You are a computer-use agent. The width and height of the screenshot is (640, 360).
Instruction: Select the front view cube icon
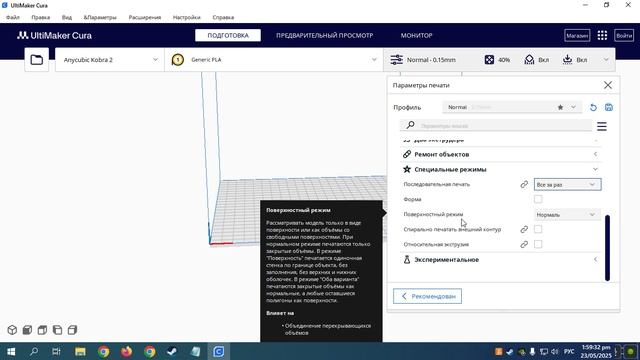click(x=27, y=330)
